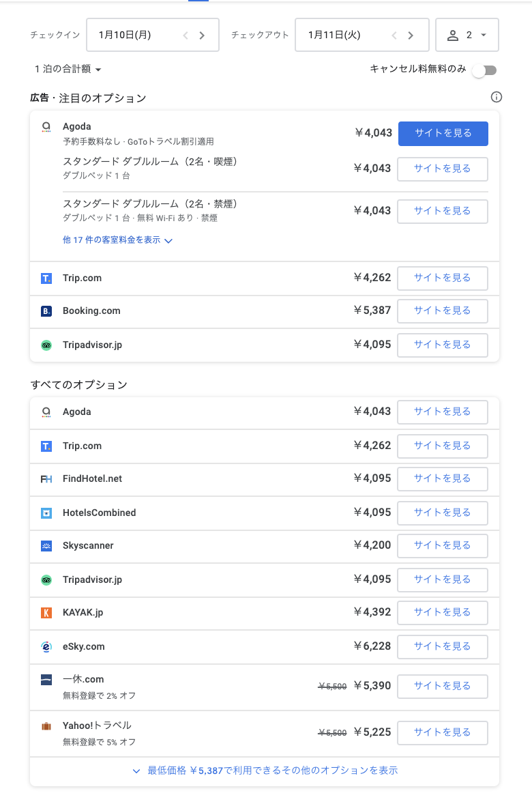Click the Tripadvisor.jp owl icon in ads
The image size is (532, 804).
(46, 345)
